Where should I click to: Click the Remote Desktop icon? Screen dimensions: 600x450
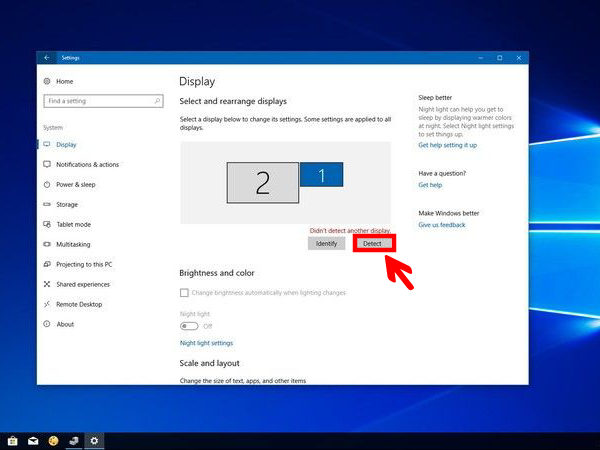point(47,304)
